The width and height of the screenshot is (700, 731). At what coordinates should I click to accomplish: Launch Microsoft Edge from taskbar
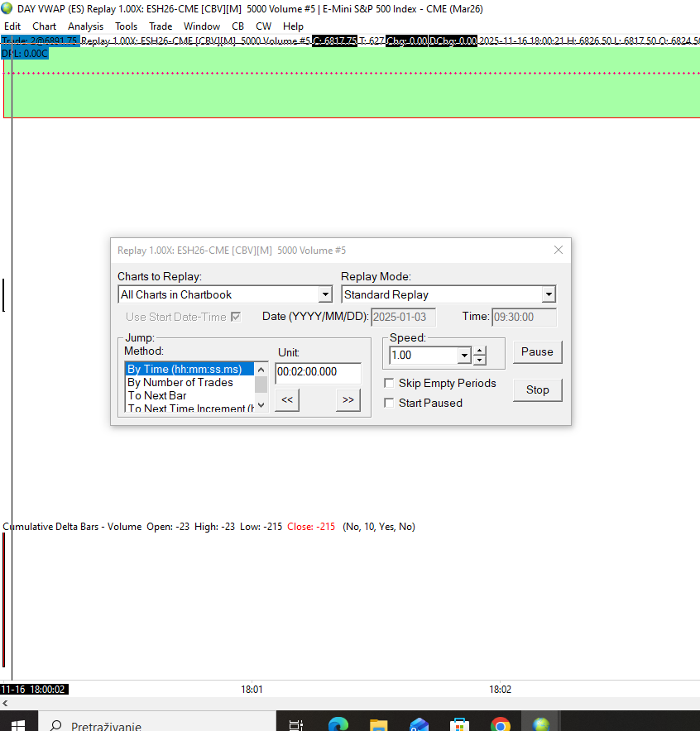[x=338, y=724]
